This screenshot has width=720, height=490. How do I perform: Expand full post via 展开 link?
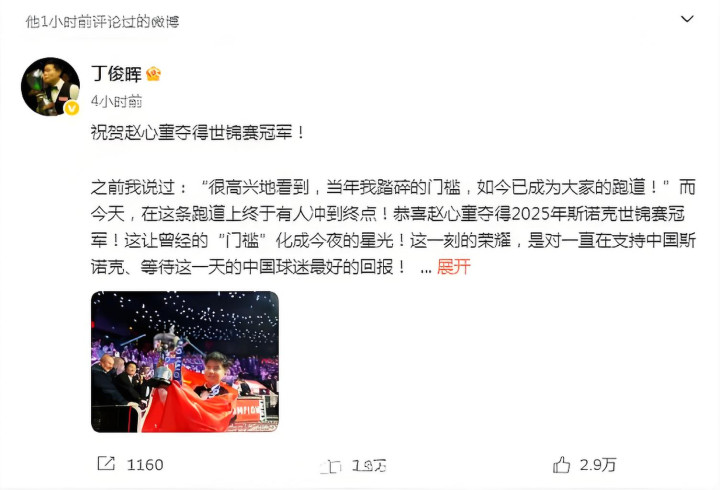[454, 267]
